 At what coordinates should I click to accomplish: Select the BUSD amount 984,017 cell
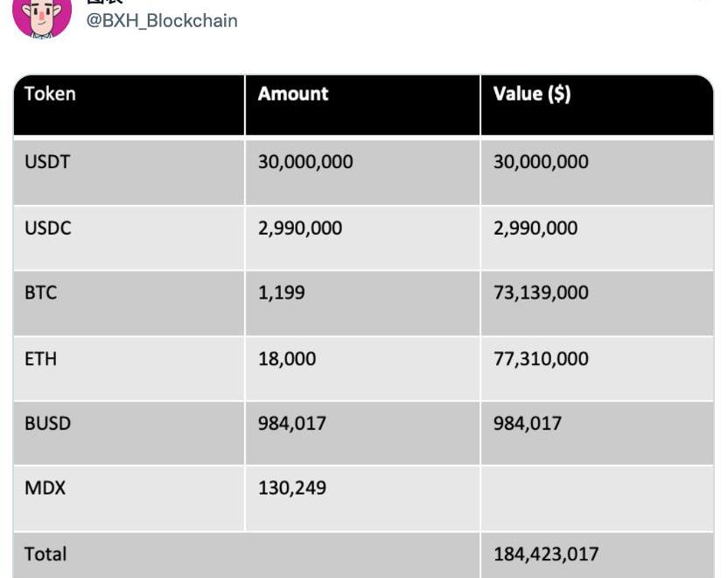coord(362,433)
